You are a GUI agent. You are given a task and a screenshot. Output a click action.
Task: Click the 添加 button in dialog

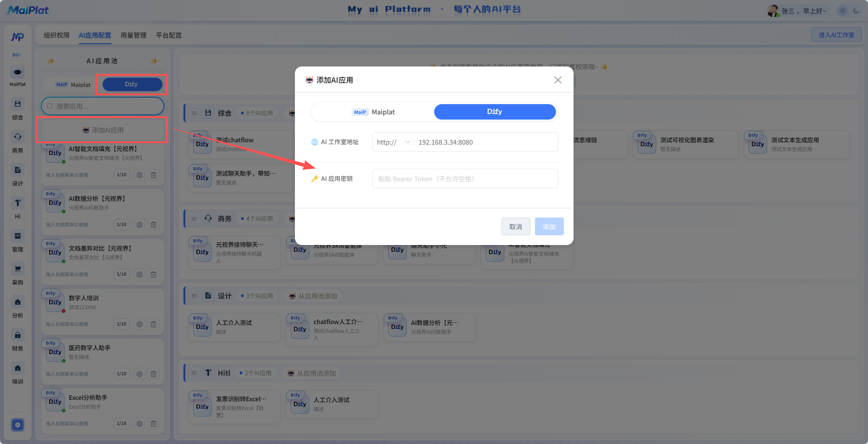click(x=549, y=226)
